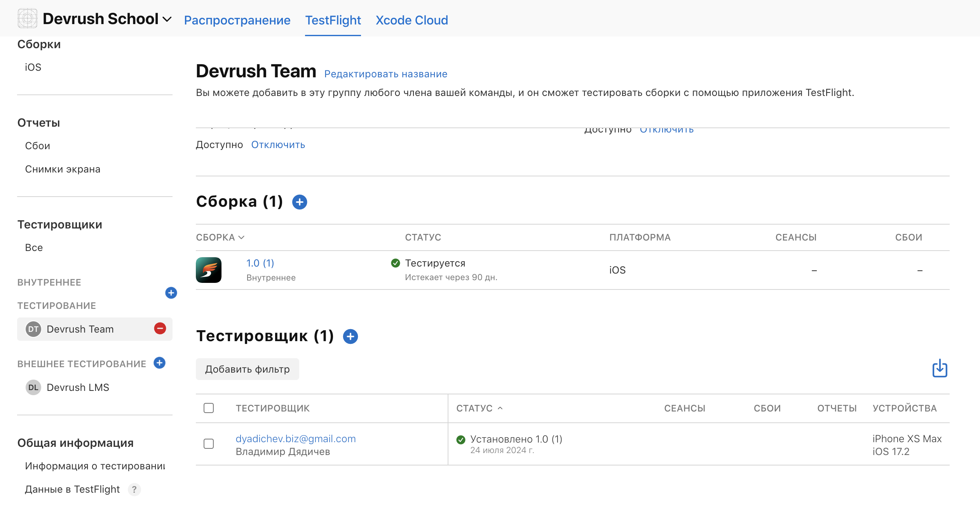Open the Xcode Cloud tab
The image size is (980, 523).
[412, 20]
